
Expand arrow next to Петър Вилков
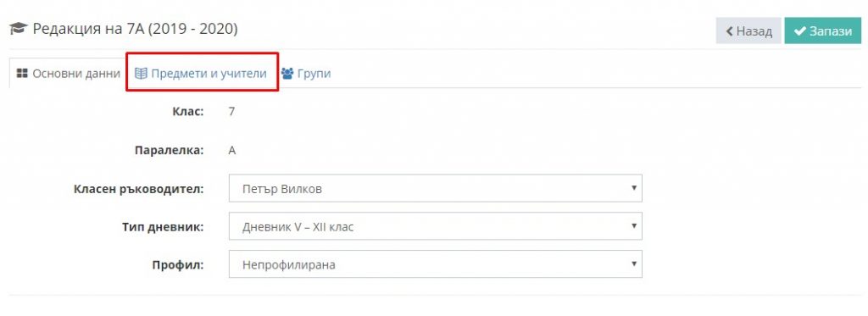[634, 187]
